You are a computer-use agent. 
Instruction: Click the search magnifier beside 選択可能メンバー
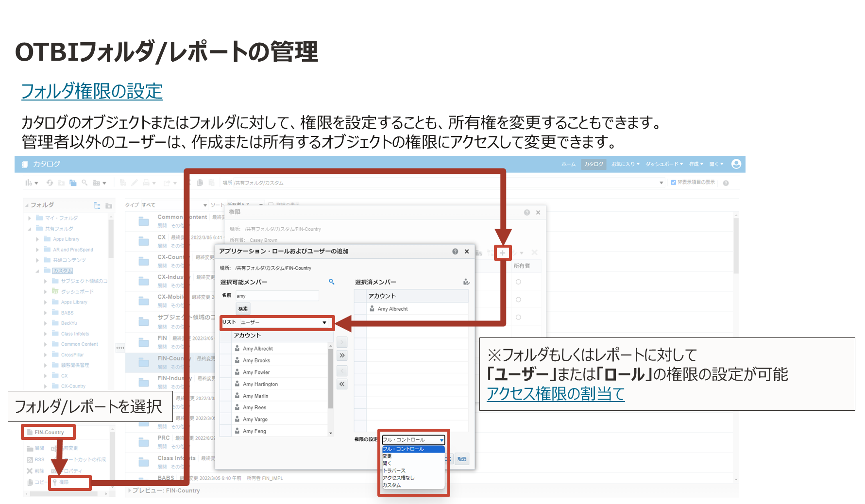[x=332, y=282]
